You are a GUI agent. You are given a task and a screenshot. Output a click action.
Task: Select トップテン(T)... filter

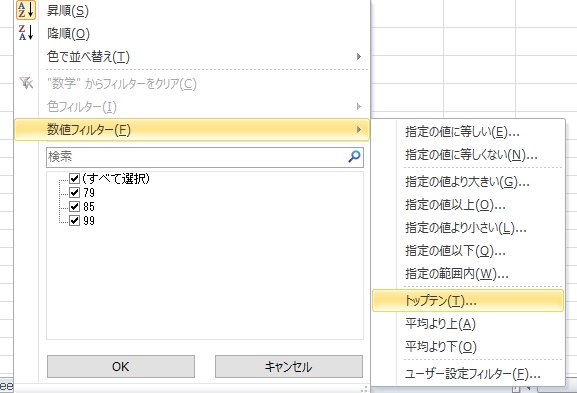point(468,301)
